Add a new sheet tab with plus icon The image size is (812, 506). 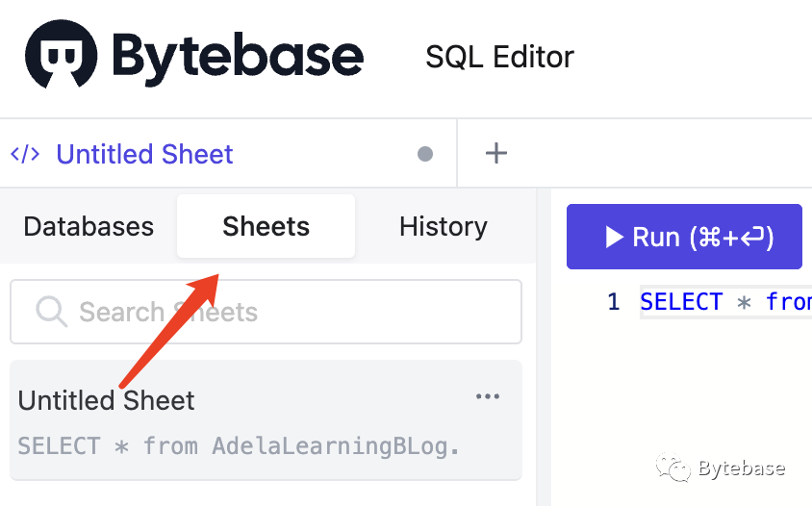click(495, 153)
